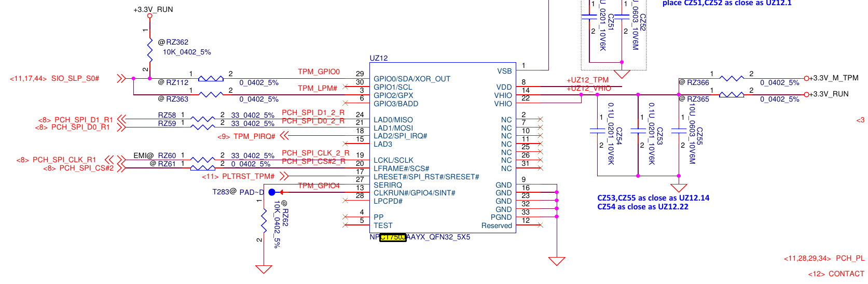Image resolution: width=868 pixels, height=284 pixels.
Task: Click the TPM_GPIO0 net name
Action: click(319, 72)
